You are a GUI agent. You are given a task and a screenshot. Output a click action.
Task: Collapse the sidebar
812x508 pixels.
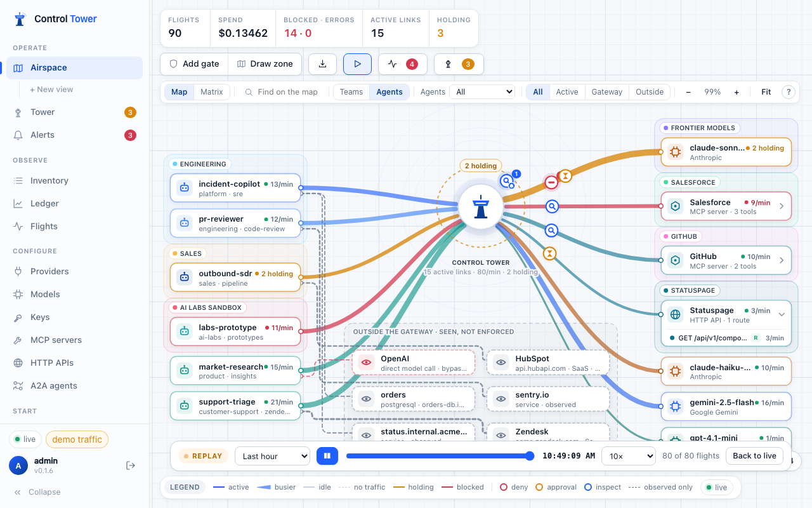[37, 492]
